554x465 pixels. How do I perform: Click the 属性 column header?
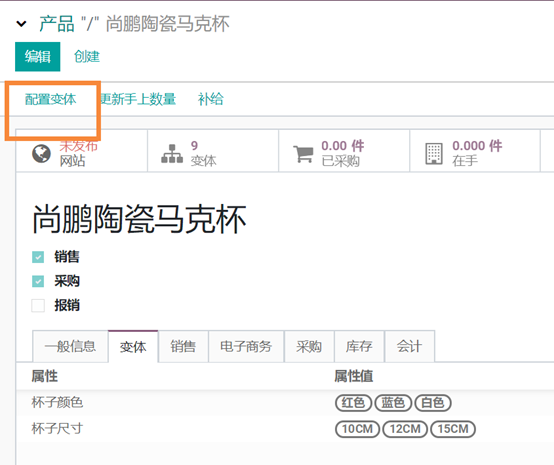[45, 376]
